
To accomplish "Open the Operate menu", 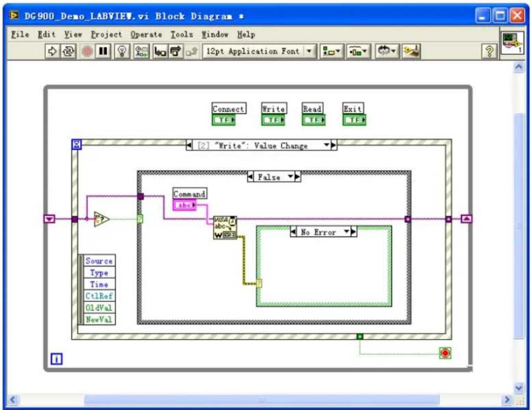I will [x=146, y=35].
